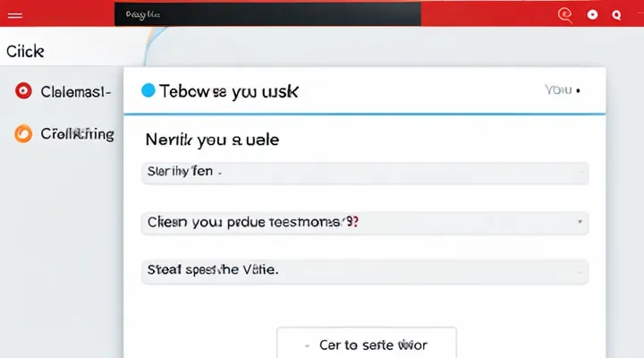Open the hamburger menu in the red bar

point(17,14)
